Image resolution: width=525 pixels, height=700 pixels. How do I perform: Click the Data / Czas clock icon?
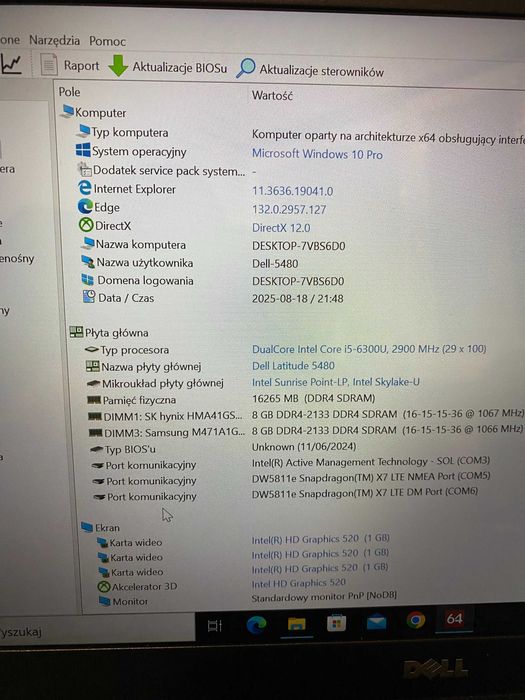[x=89, y=297]
